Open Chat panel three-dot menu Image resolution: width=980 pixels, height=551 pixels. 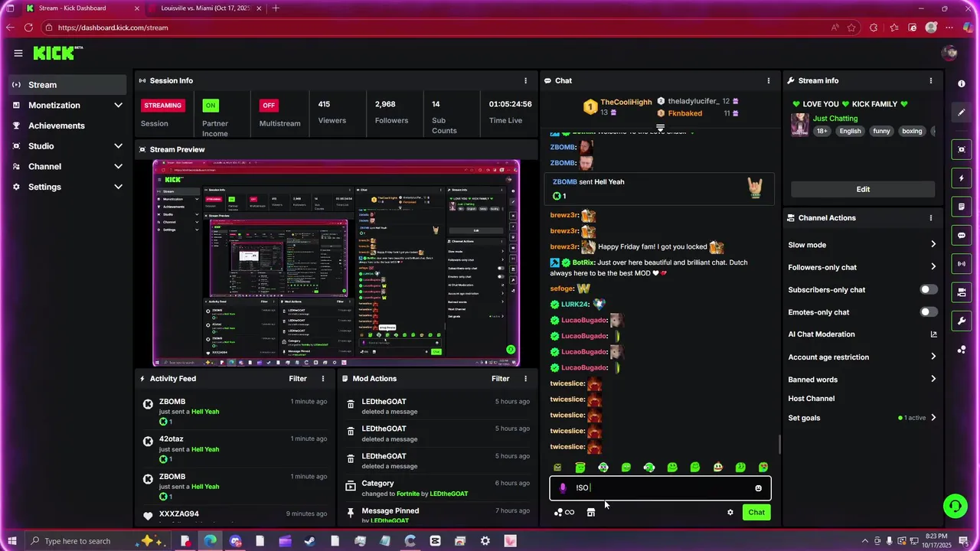coord(769,80)
